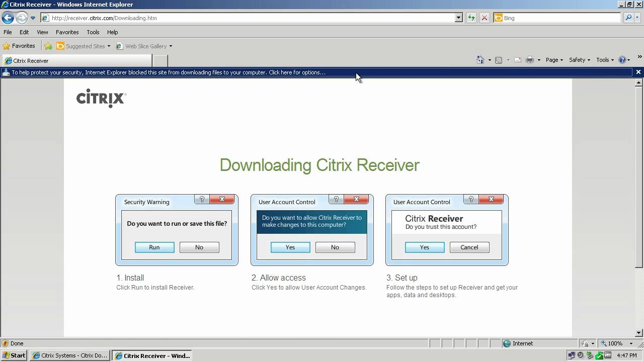Click the Protected Mode lock icon in the status bar
Image resolution: width=644 pixels, height=362 pixels.
point(585,343)
